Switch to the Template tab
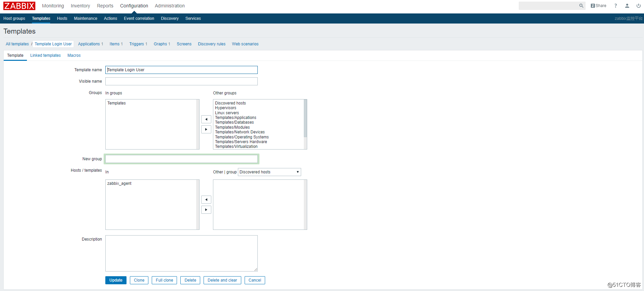644x291 pixels. pos(15,55)
